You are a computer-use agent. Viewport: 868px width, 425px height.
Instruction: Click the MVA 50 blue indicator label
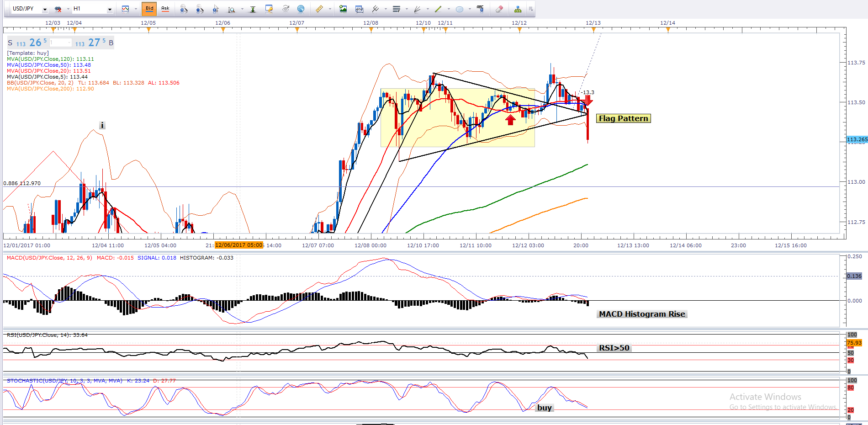point(48,65)
